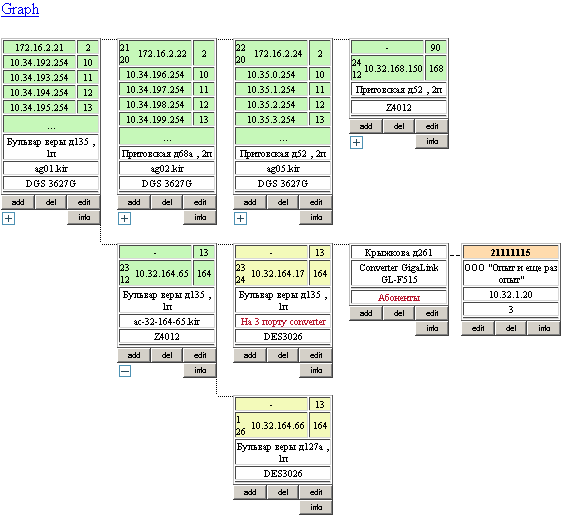Click edit button under ag05.kir switch
573x525 pixels.
click(x=316, y=202)
